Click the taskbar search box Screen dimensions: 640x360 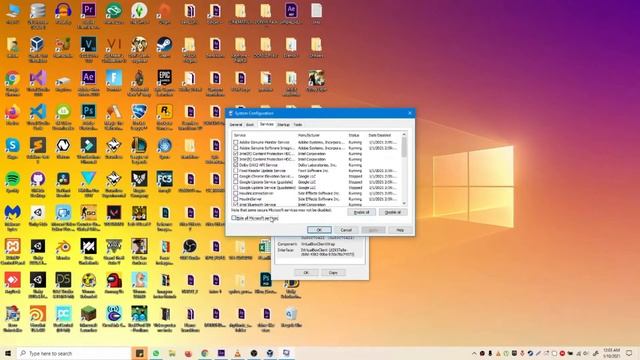point(73,353)
